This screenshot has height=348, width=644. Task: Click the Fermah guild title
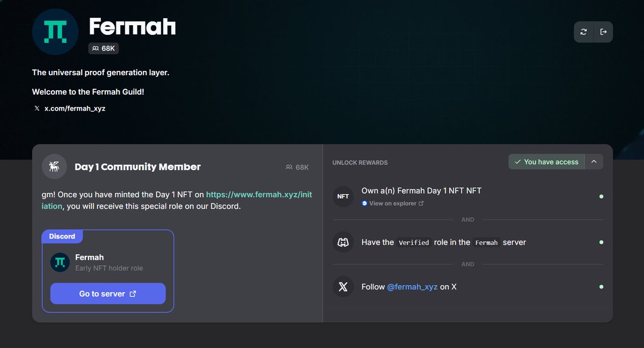132,26
